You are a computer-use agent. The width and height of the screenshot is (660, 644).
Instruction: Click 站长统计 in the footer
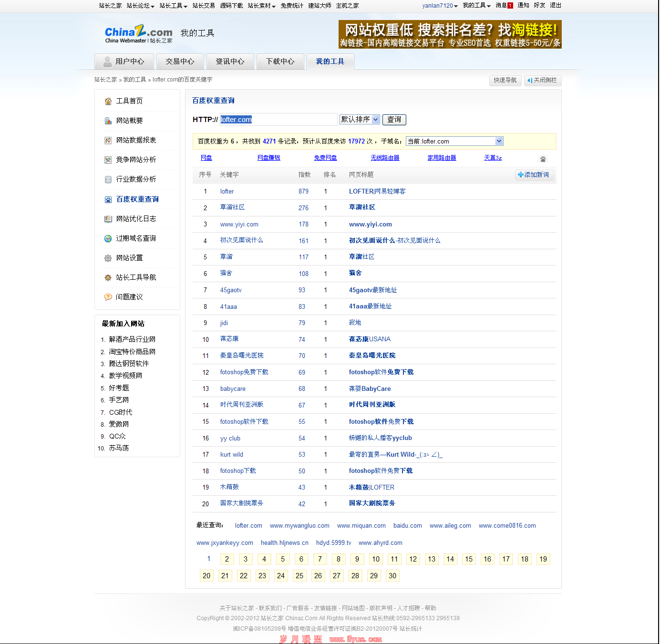click(x=411, y=629)
